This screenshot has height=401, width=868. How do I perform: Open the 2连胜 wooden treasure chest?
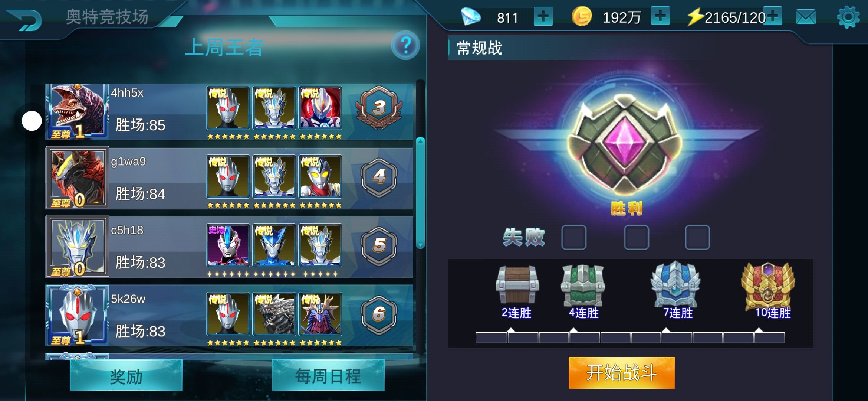[x=517, y=285]
